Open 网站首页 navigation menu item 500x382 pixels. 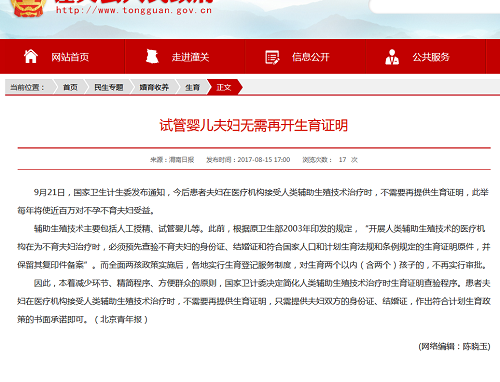point(70,57)
